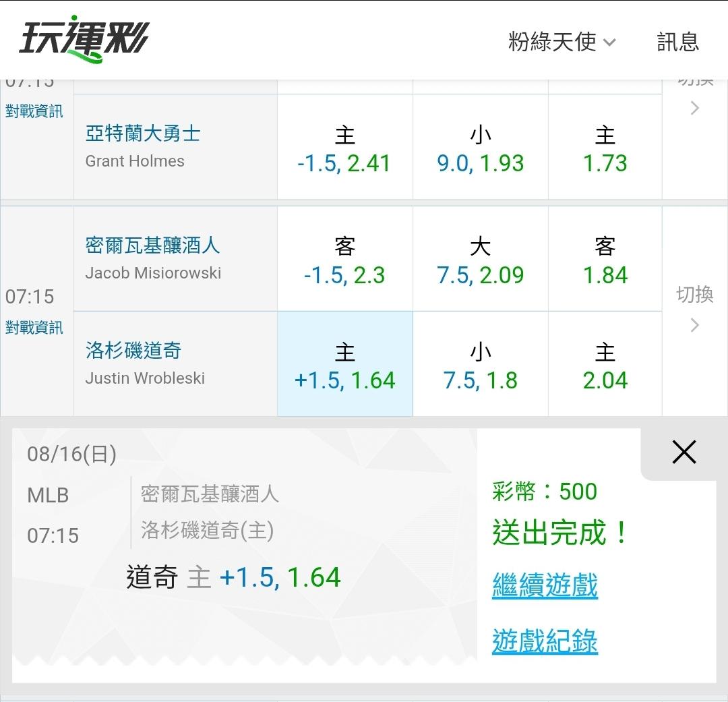
Task: Open the 訊息 messages menu
Action: pos(678,42)
